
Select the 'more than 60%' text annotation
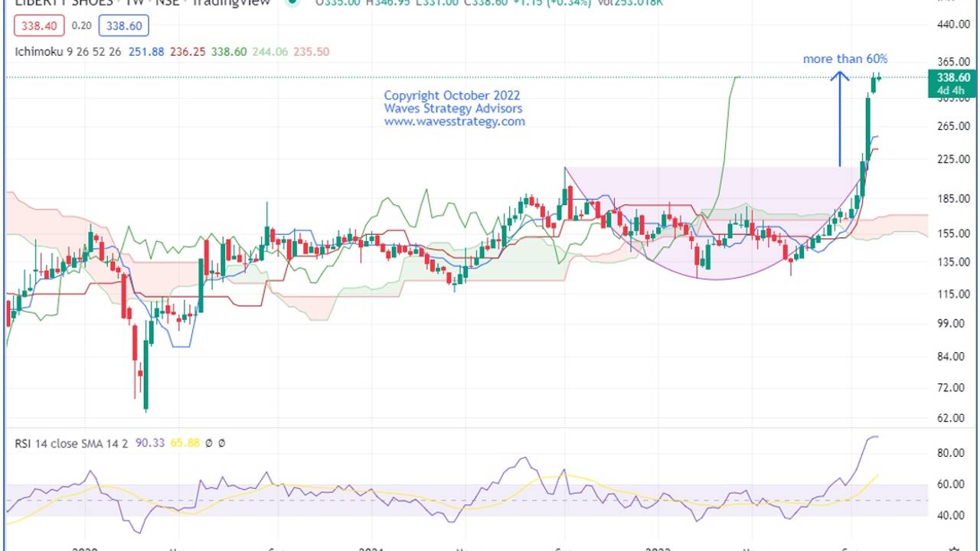(845, 59)
